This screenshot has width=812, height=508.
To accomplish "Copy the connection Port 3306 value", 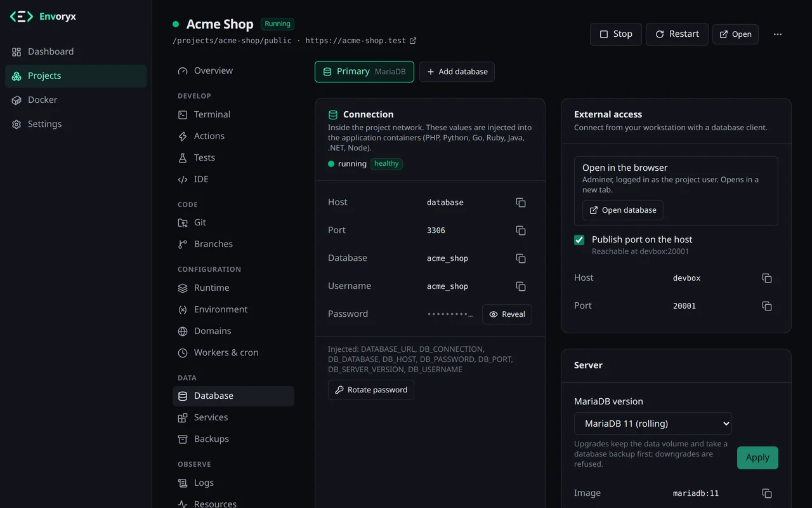I will 521,231.
